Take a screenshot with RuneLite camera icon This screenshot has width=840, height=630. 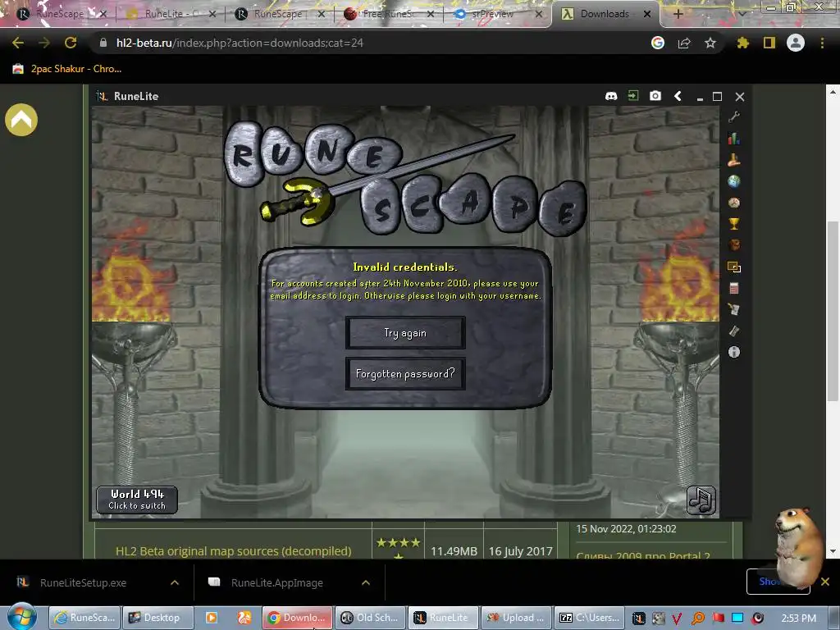655,96
